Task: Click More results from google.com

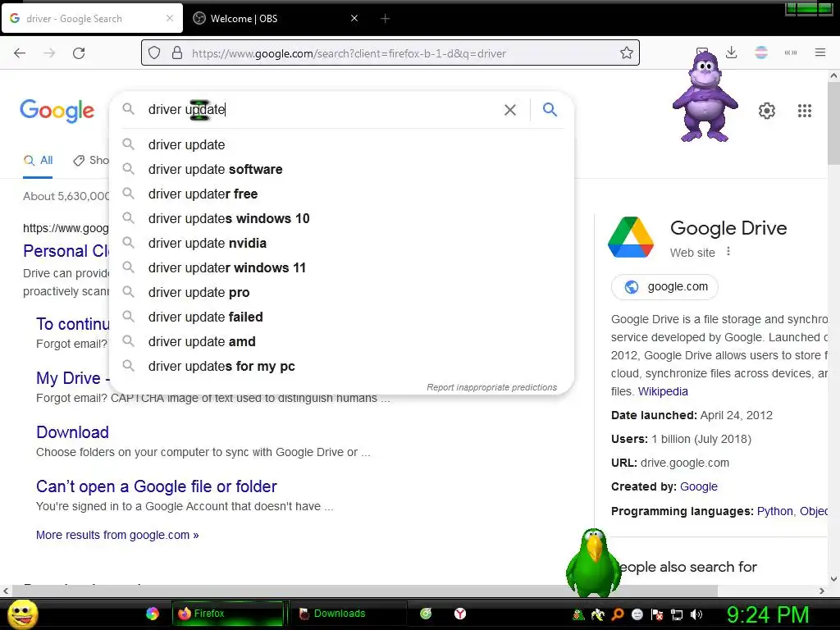Action: tap(117, 535)
